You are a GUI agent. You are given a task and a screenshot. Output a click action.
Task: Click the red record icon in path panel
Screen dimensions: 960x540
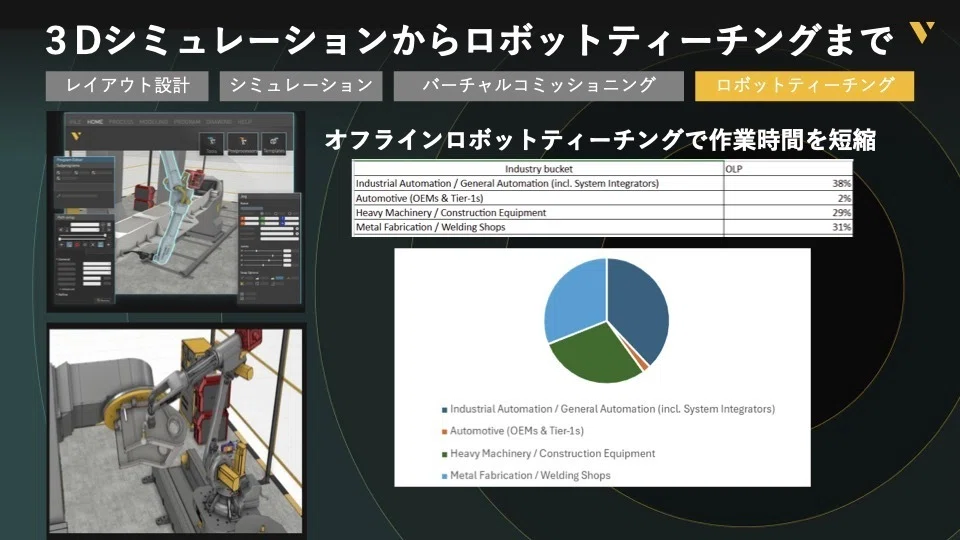pos(77,245)
